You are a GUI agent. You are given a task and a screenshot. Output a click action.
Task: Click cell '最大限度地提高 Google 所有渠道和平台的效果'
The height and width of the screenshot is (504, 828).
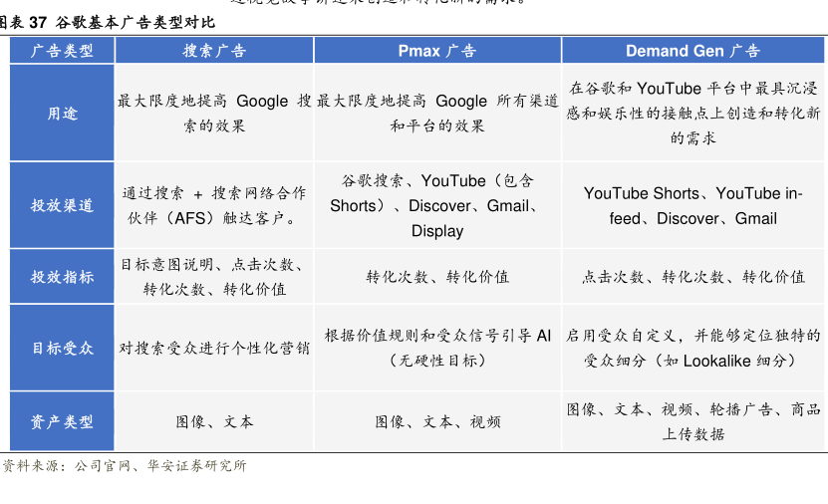pyautogui.click(x=437, y=113)
